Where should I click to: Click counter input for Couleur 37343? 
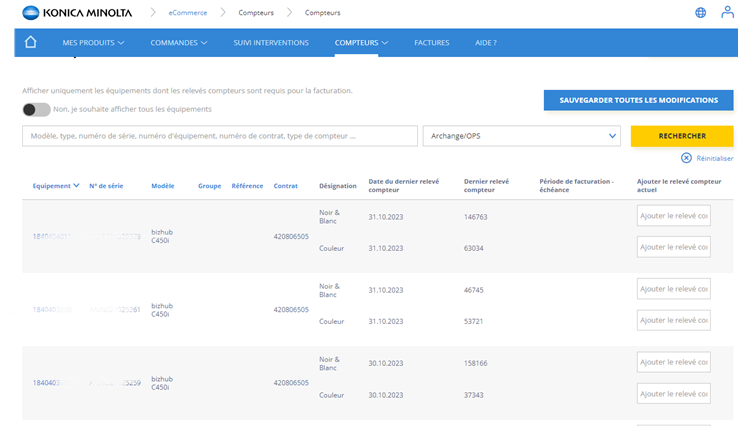pyautogui.click(x=674, y=394)
